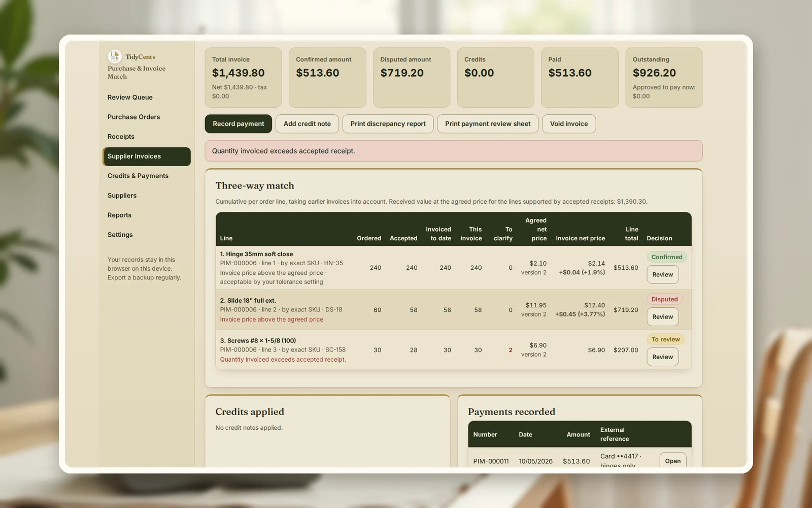This screenshot has width=812, height=508.
Task: Click '3. Screws #8 × 1-5/8 (100)' line name
Action: click(x=258, y=341)
